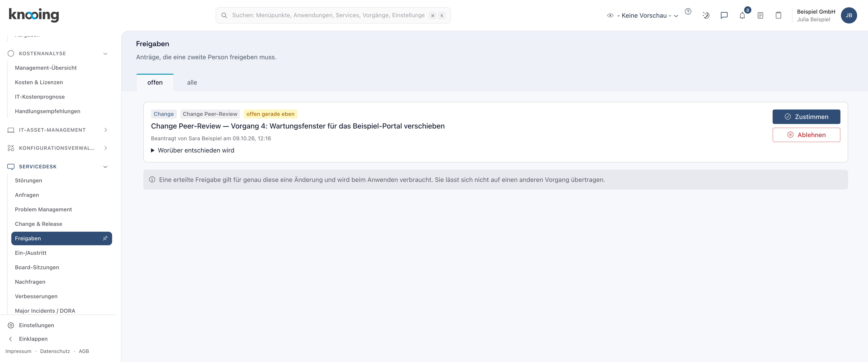Open the Keine Vorschau preview dropdown
This screenshot has width=868, height=362.
tap(643, 16)
